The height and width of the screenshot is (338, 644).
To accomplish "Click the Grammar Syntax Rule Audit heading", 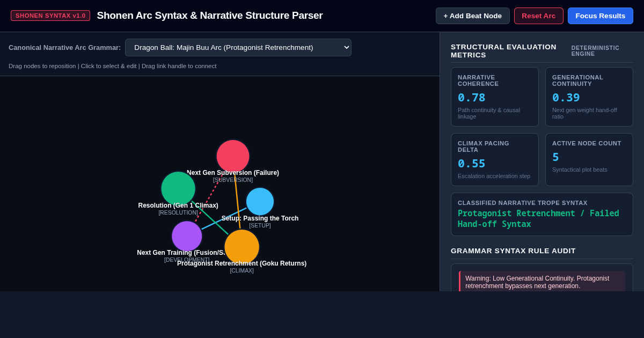I will 513,251.
